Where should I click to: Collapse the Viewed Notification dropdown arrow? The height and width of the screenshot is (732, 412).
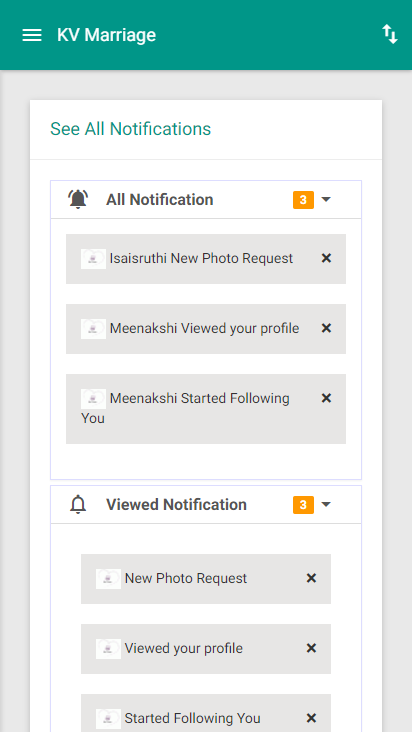click(x=326, y=505)
